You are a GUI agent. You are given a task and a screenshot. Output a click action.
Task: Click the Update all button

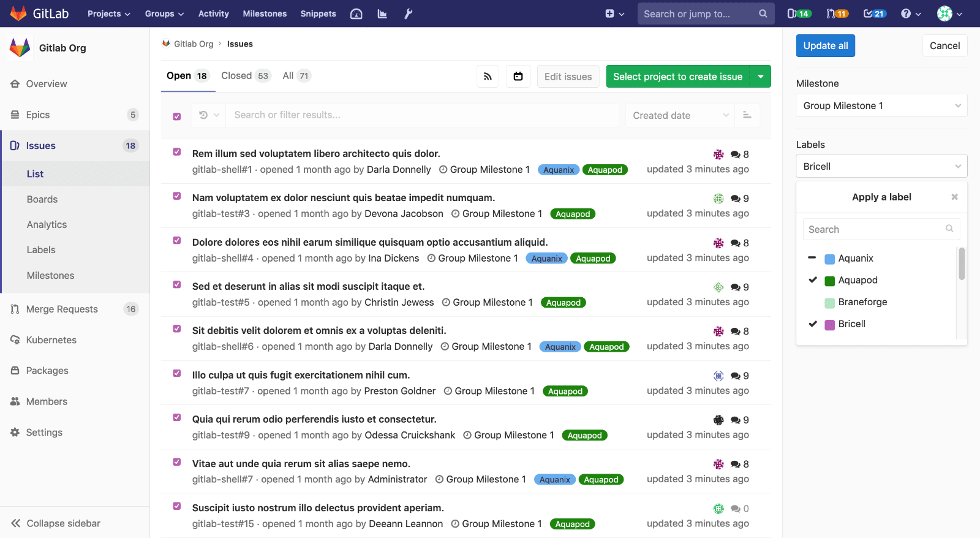click(x=825, y=46)
